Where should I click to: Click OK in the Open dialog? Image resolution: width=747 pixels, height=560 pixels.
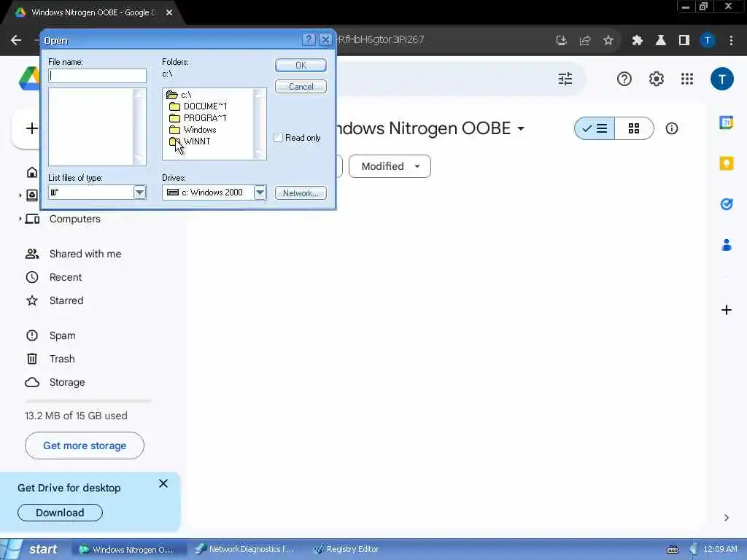point(301,65)
